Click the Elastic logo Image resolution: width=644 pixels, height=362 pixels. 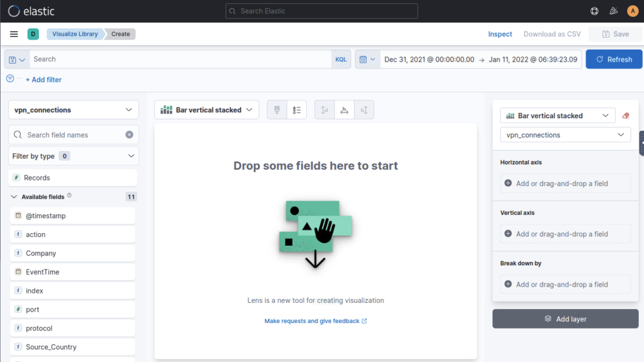pos(31,11)
